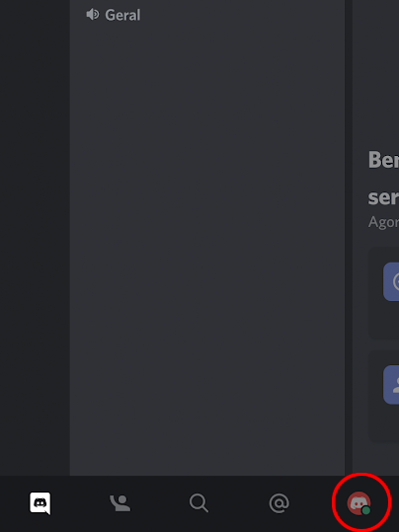Tap the purple icon in the first welcome card

[x=391, y=281]
